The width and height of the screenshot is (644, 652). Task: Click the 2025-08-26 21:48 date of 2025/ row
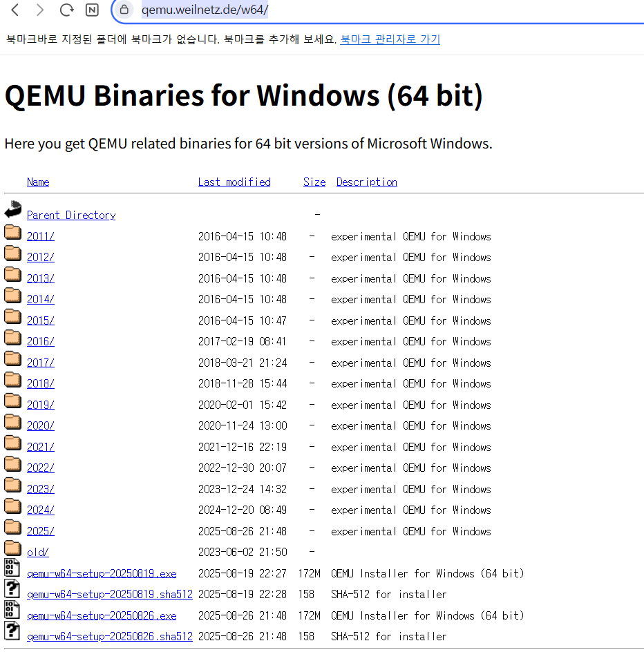(242, 531)
